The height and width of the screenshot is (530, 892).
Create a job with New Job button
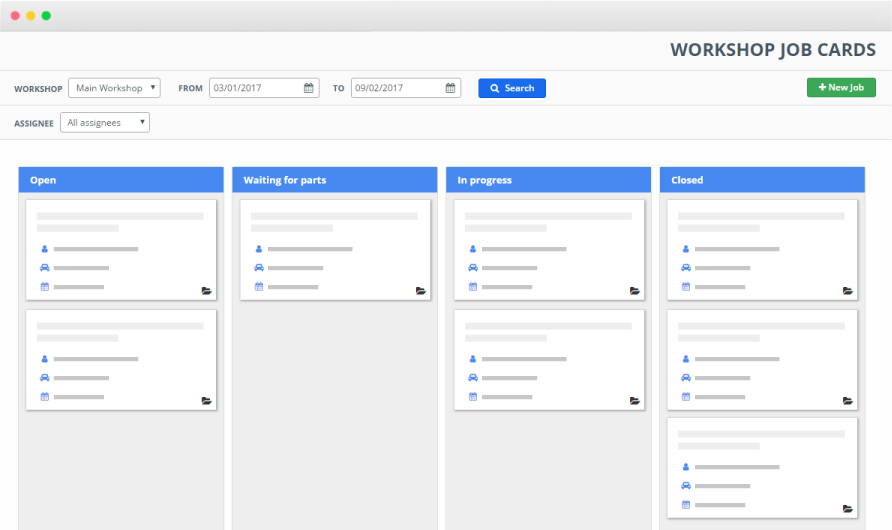(841, 88)
